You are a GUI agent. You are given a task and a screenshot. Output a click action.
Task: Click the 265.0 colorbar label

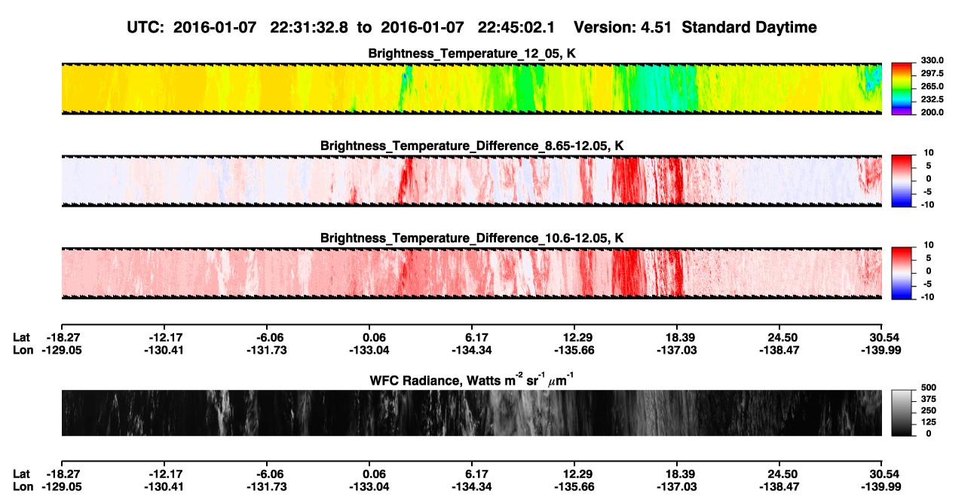point(933,87)
